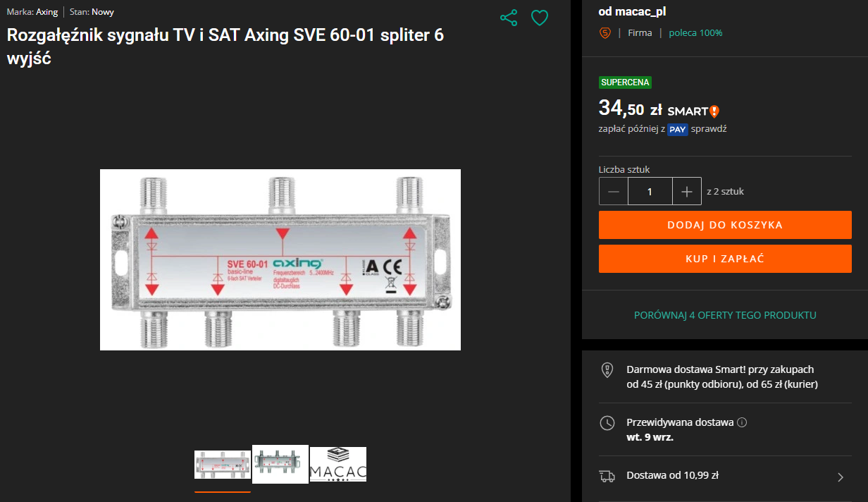Click the Allegro PAY badge
868x502 pixels.
(678, 129)
